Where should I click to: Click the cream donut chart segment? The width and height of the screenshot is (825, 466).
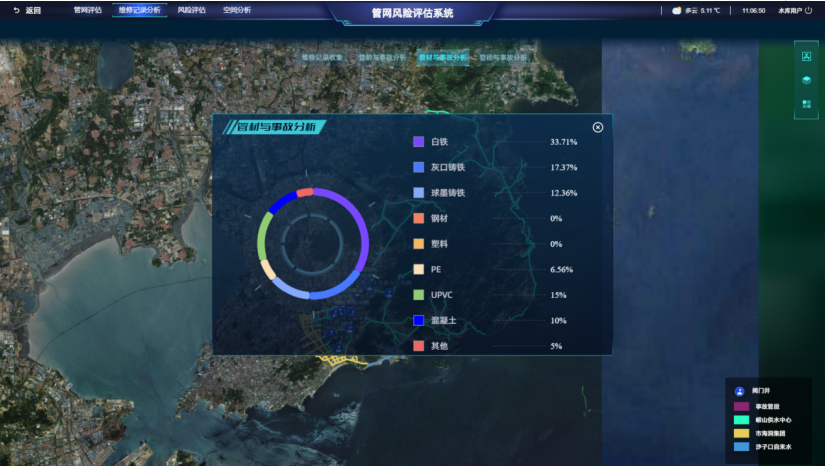tap(268, 269)
